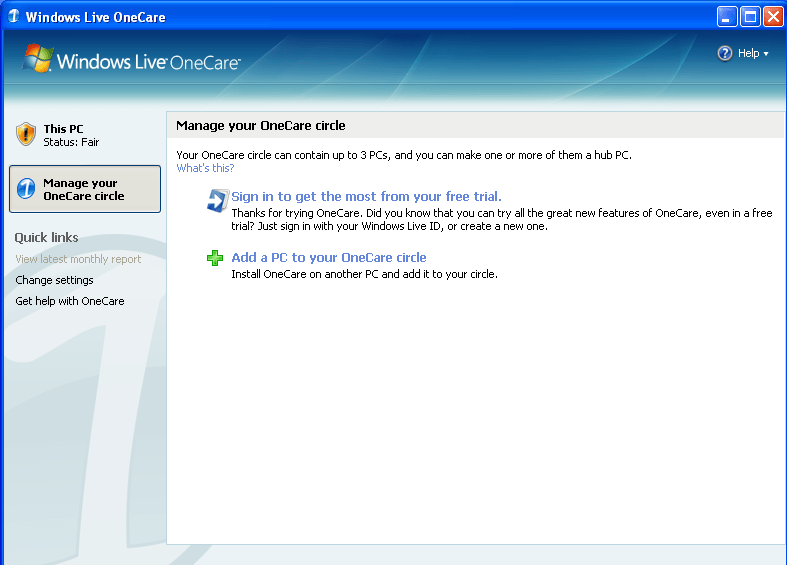Click the blue OneCare circle icon in sidebar
The height and width of the screenshot is (565, 787).
point(26,189)
